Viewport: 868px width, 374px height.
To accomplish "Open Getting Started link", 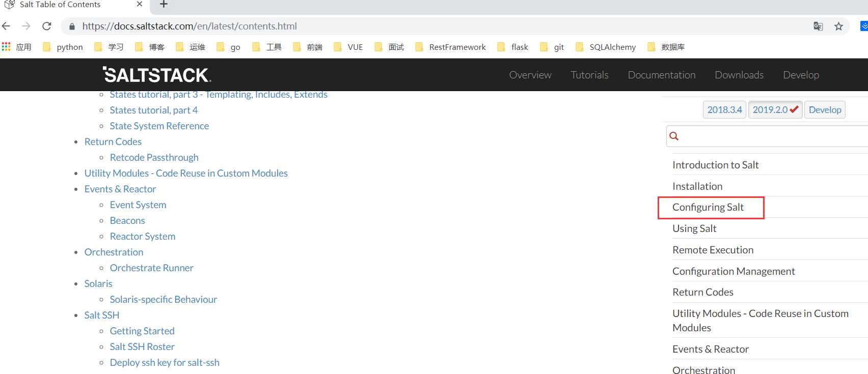I will [x=142, y=331].
